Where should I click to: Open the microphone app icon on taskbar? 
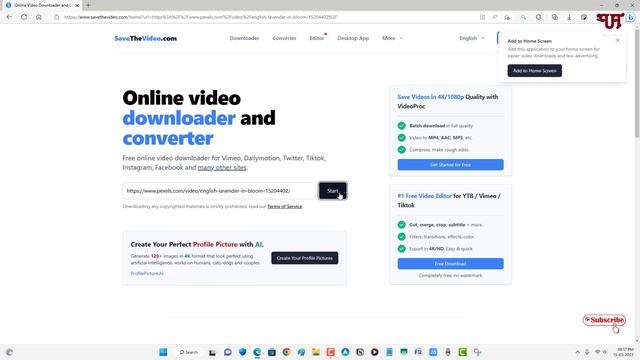click(x=448, y=352)
